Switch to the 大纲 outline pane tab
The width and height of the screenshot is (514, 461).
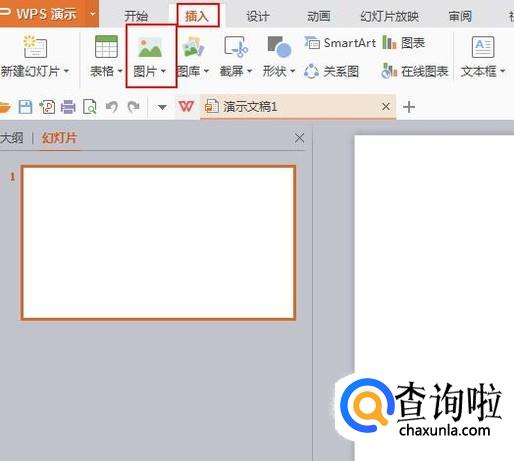[x=12, y=138]
